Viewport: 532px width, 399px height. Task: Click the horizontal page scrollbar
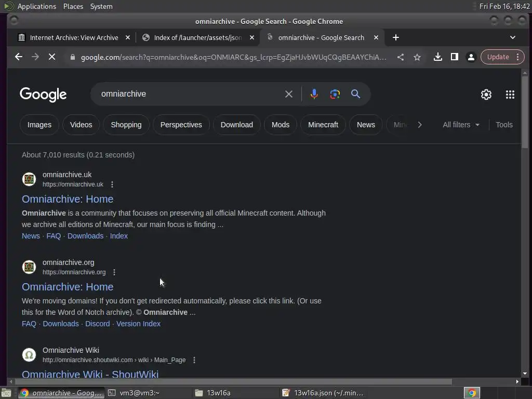point(233,382)
